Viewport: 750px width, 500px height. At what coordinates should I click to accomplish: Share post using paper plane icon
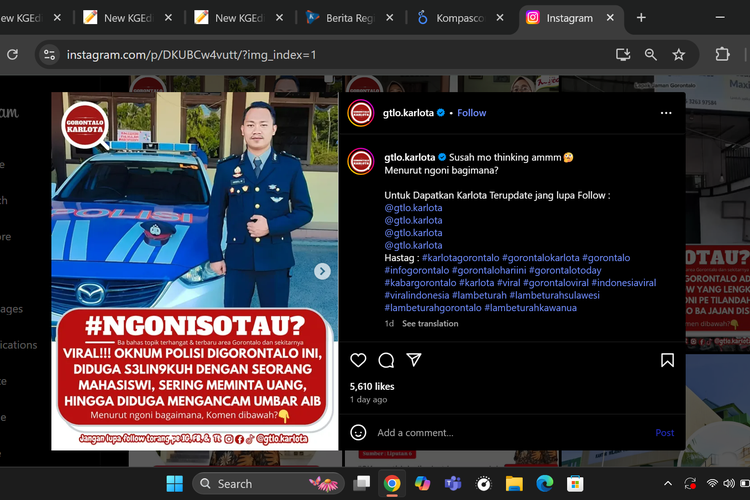coord(414,360)
